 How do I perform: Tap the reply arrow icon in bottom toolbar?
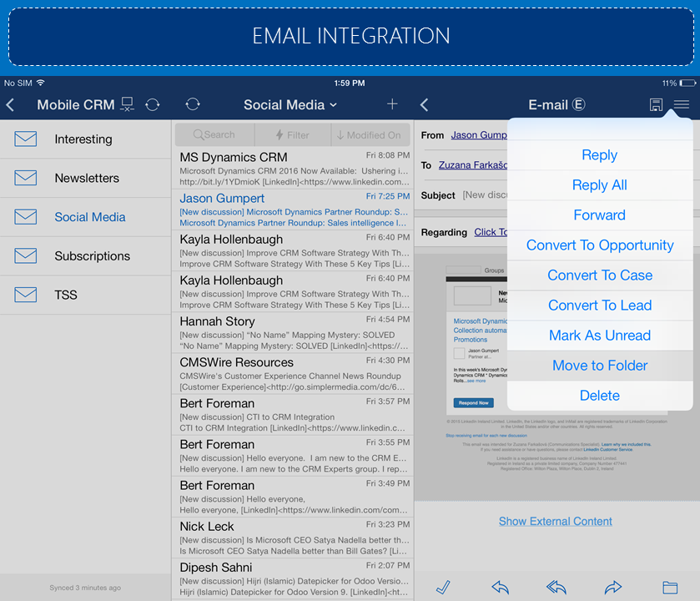pos(500,587)
